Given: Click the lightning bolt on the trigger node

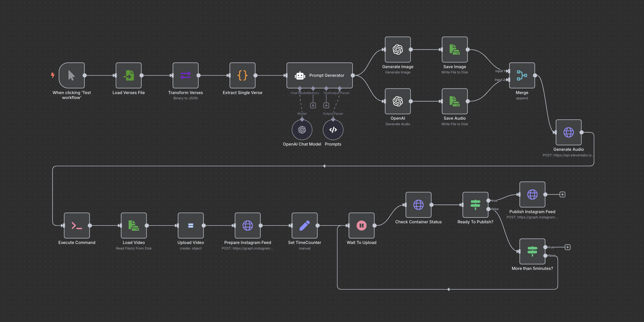Looking at the screenshot, I should [52, 75].
